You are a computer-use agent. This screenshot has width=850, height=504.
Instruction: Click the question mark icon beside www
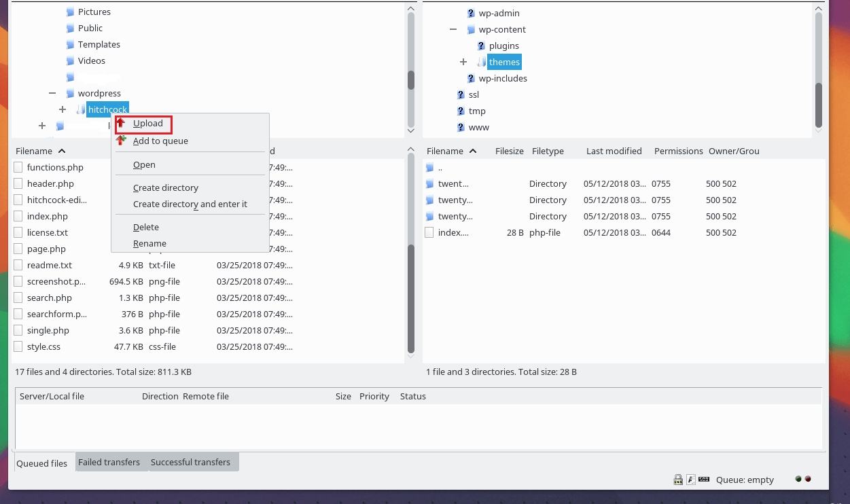tap(460, 127)
